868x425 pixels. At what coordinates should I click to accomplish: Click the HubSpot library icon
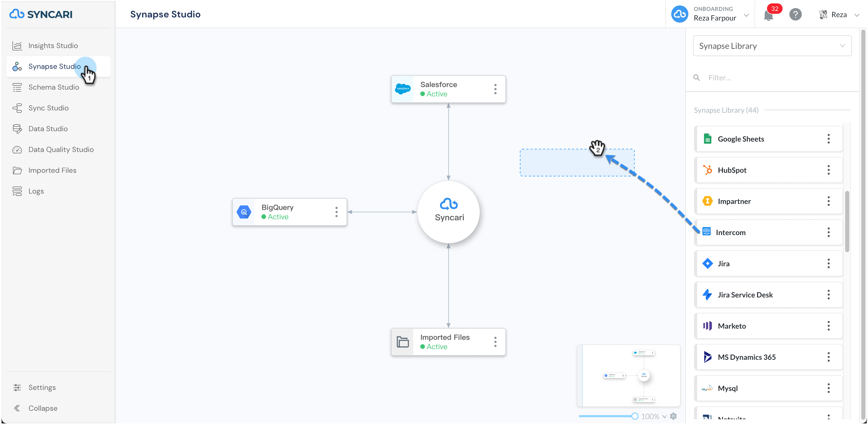(x=707, y=170)
